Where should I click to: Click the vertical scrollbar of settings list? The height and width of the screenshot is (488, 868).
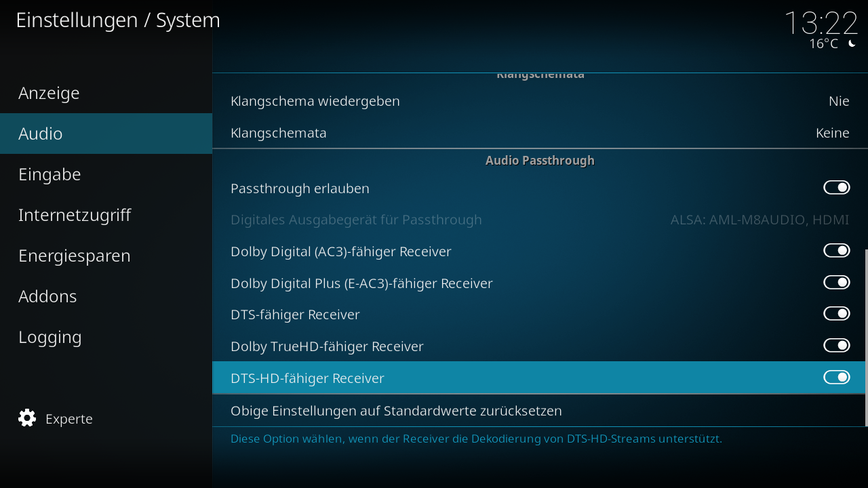(x=866, y=338)
